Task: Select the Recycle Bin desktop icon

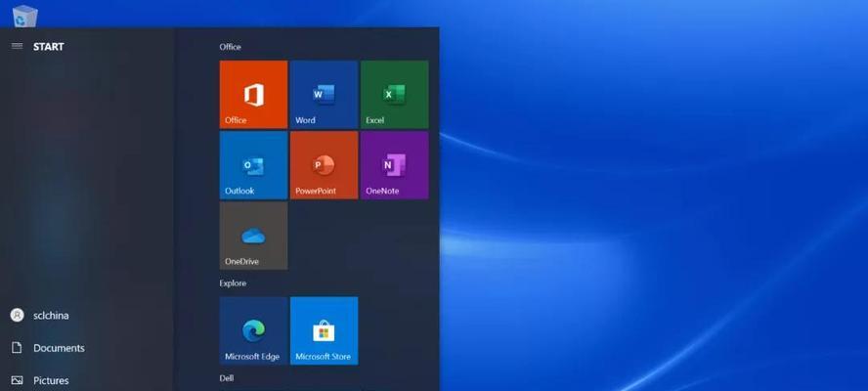Action: pos(24,16)
